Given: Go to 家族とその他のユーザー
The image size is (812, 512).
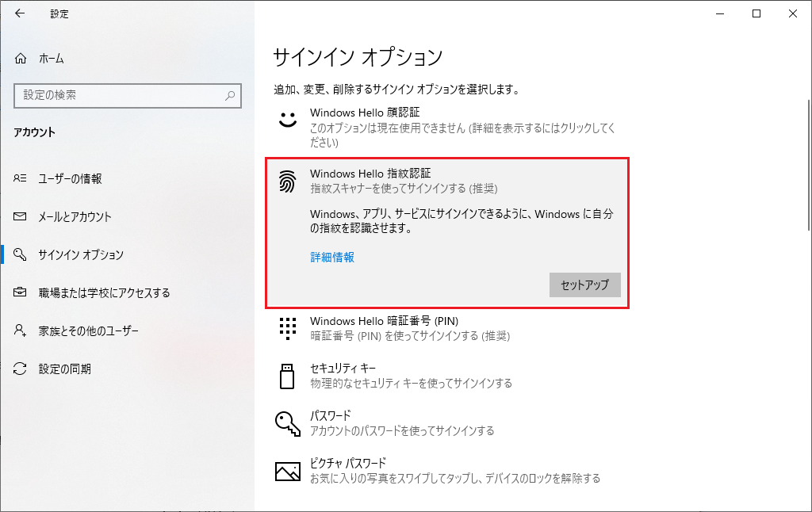Looking at the screenshot, I should tap(88, 331).
